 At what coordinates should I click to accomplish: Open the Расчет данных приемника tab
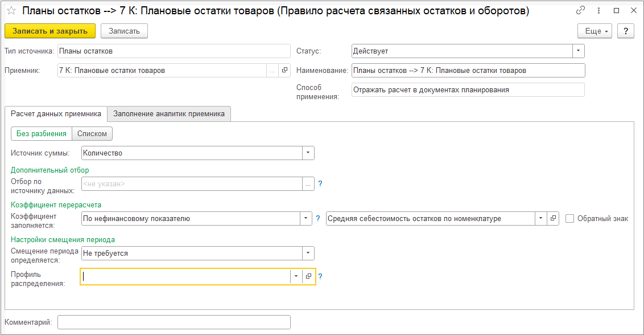tap(56, 113)
